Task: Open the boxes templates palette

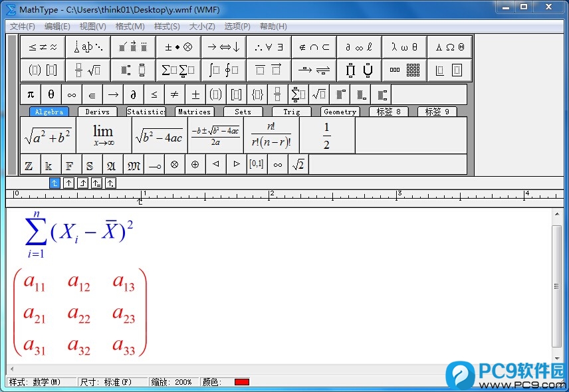Action: pyautogui.click(x=449, y=70)
